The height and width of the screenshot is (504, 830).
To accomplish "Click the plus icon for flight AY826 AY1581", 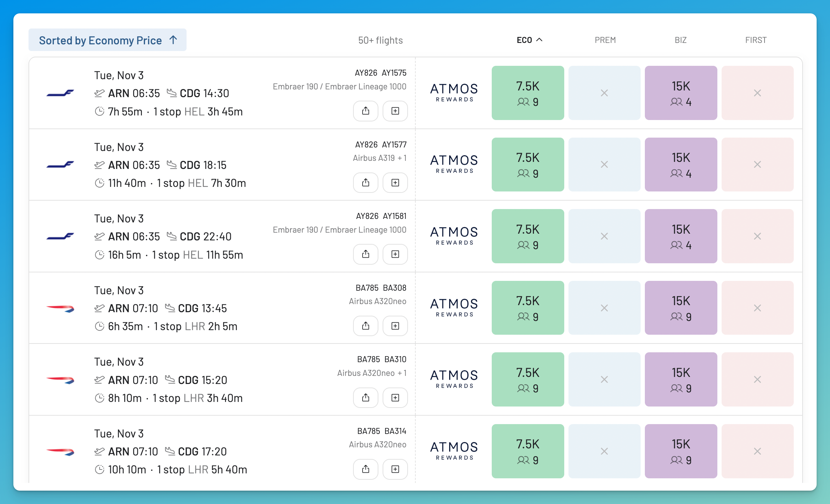I will (x=395, y=254).
